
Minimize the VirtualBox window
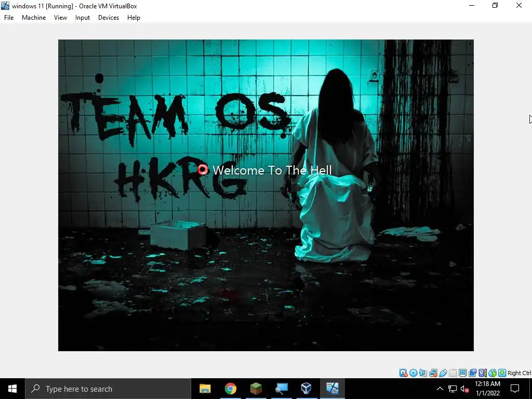pyautogui.click(x=472, y=5)
